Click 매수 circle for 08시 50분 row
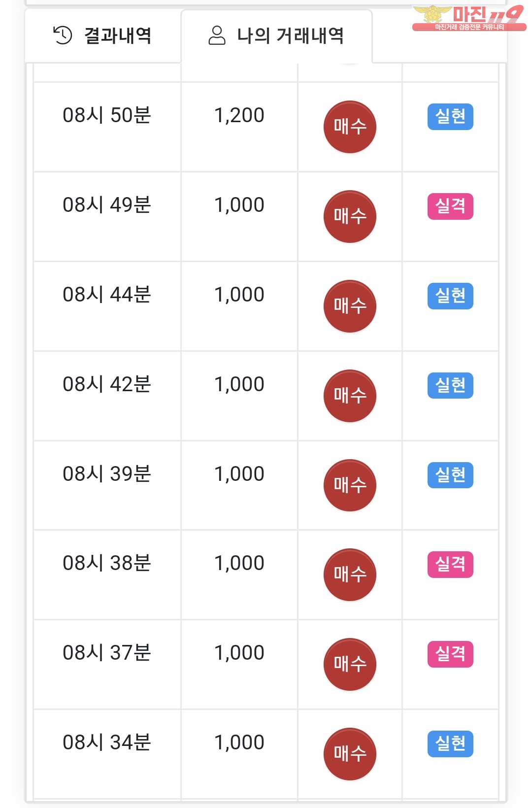 click(x=350, y=127)
